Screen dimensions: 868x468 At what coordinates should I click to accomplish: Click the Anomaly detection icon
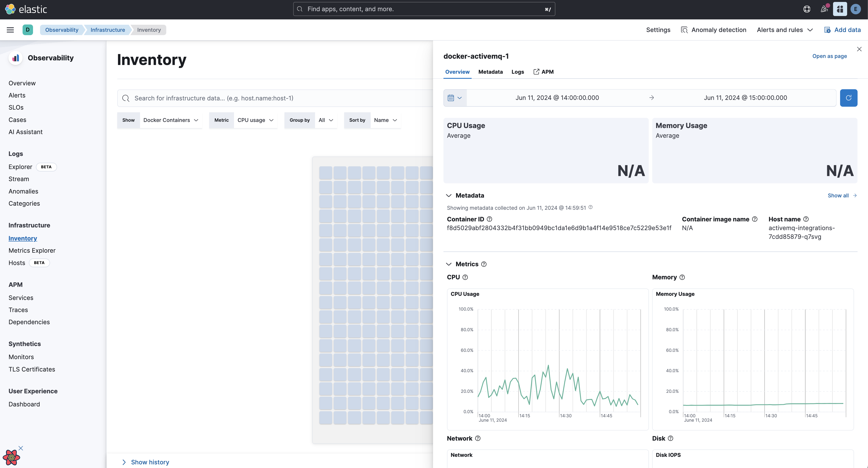[x=684, y=30]
